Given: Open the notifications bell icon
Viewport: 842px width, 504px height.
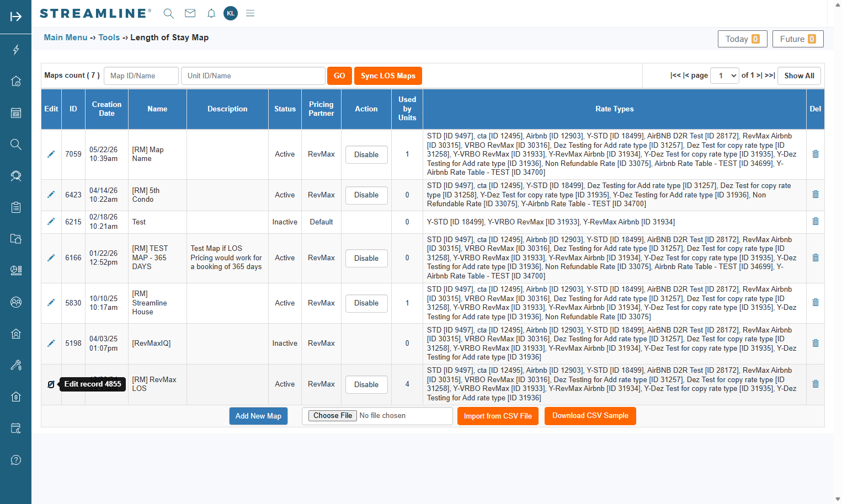Looking at the screenshot, I should (x=211, y=13).
